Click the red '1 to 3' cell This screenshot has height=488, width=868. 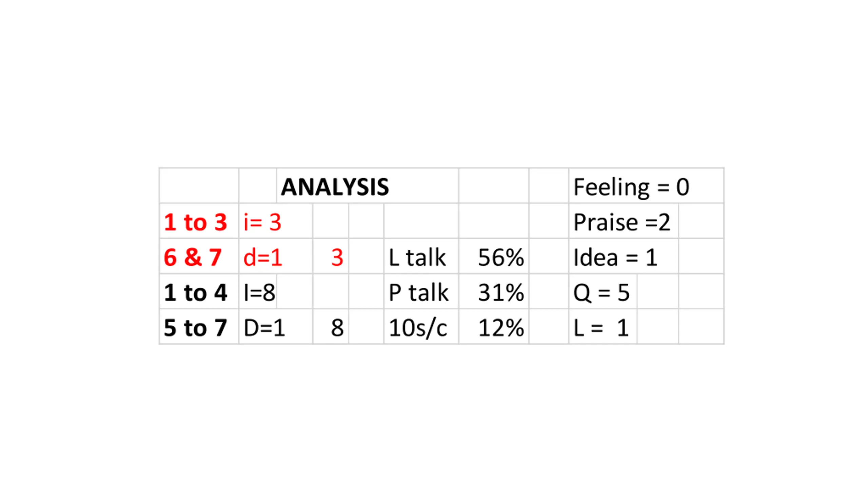pos(199,221)
